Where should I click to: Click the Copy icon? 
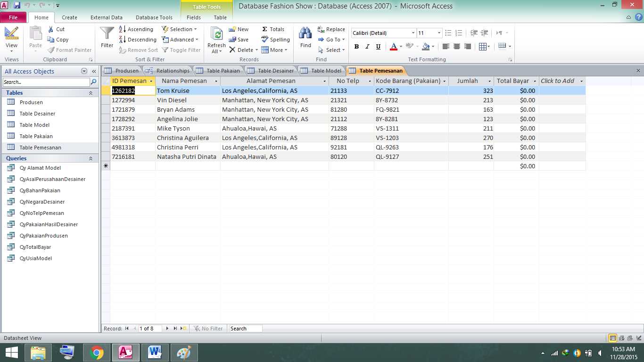pos(50,40)
